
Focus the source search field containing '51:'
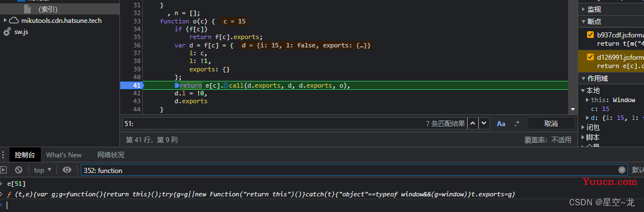click(x=273, y=123)
